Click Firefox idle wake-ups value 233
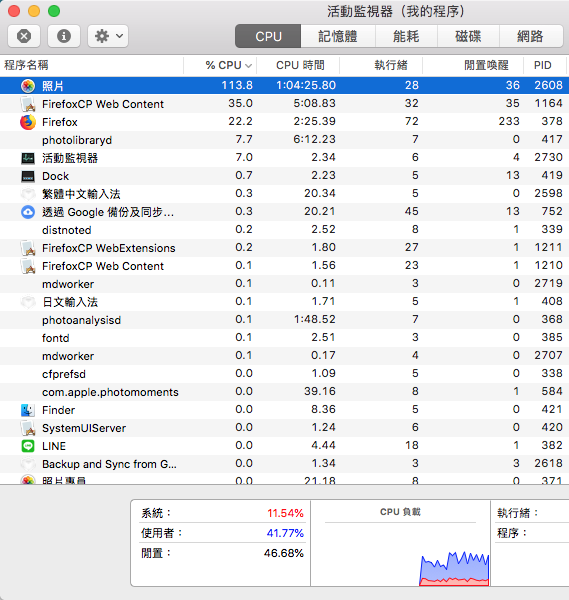Image resolution: width=569 pixels, height=600 pixels. 509,121
